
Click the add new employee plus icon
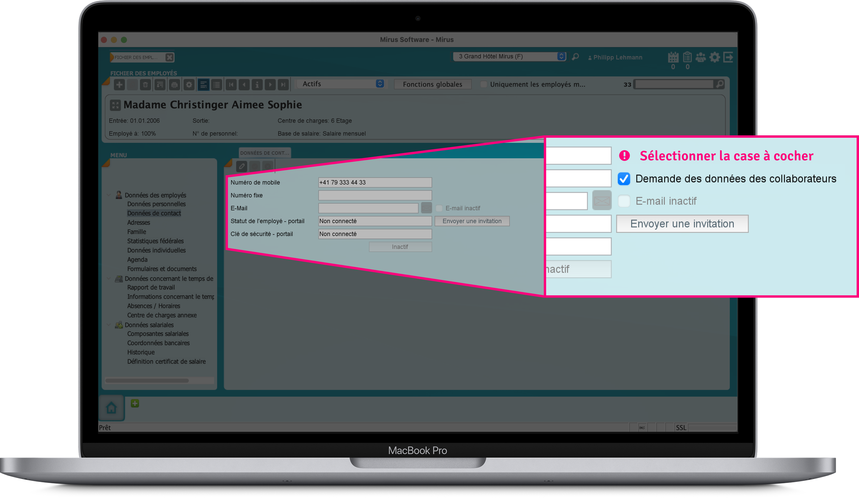point(119,85)
